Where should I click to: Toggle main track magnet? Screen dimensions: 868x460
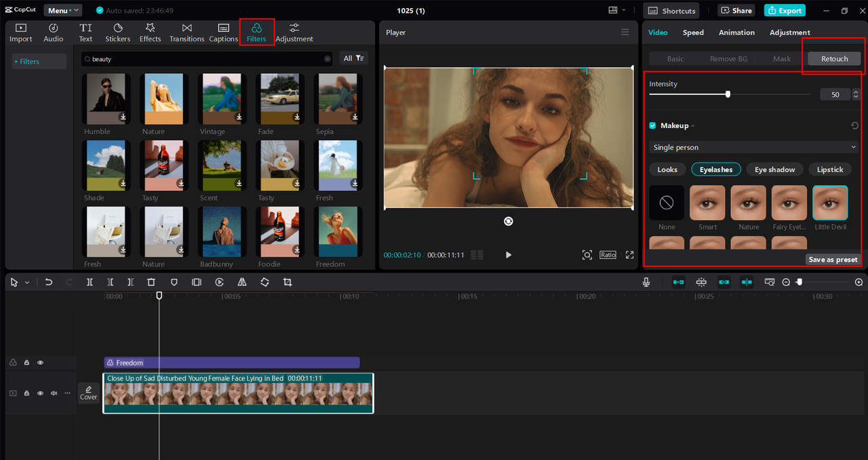click(678, 282)
